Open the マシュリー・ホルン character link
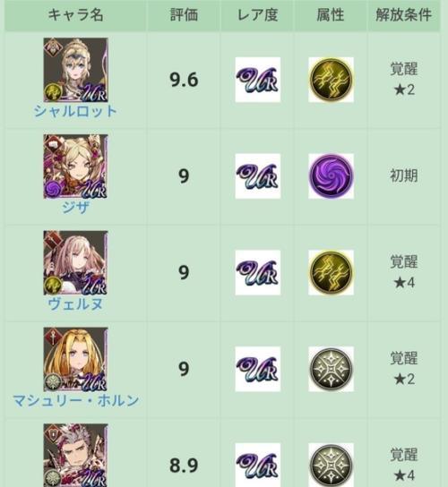 [75, 400]
